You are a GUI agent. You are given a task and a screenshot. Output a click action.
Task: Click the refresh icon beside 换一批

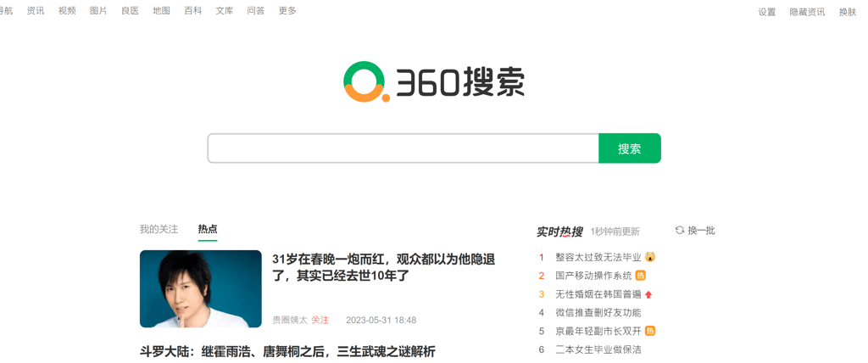click(680, 230)
